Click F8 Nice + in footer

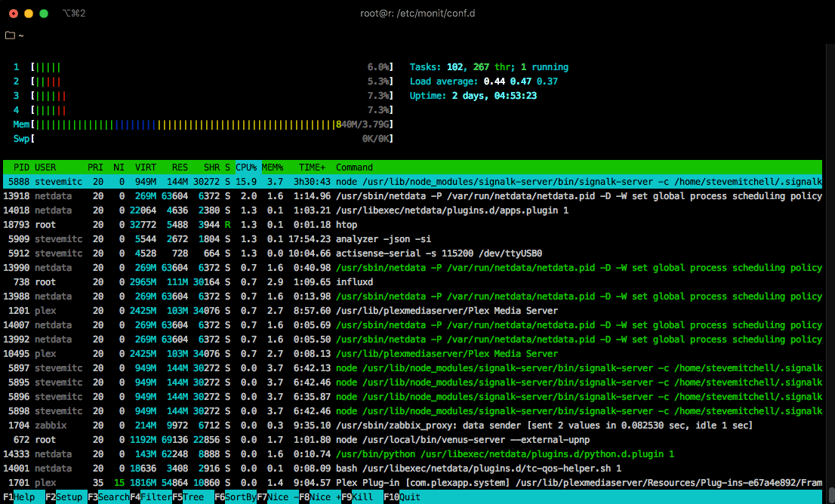pos(320,497)
